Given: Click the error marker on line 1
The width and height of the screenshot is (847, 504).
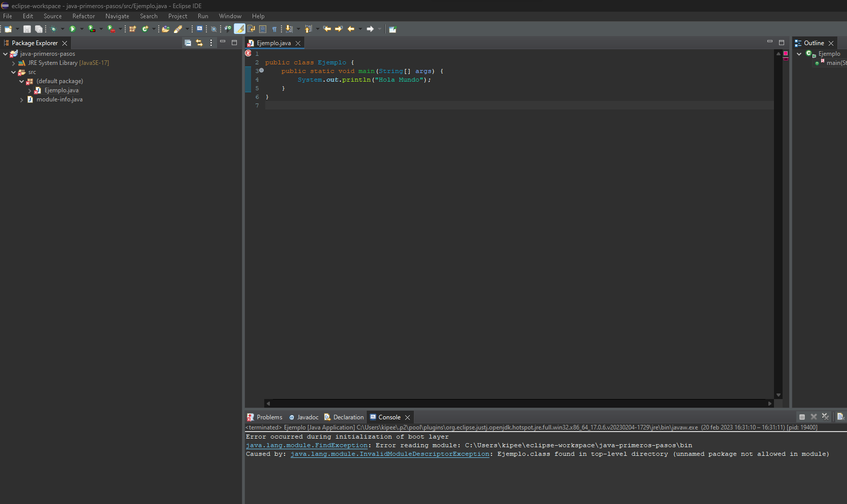Looking at the screenshot, I should coord(248,53).
